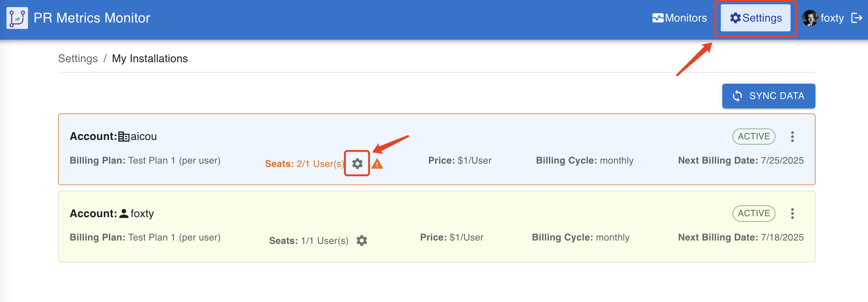This screenshot has width=868, height=302.
Task: Open the three-dot menu for aicou installation
Action: click(x=792, y=137)
